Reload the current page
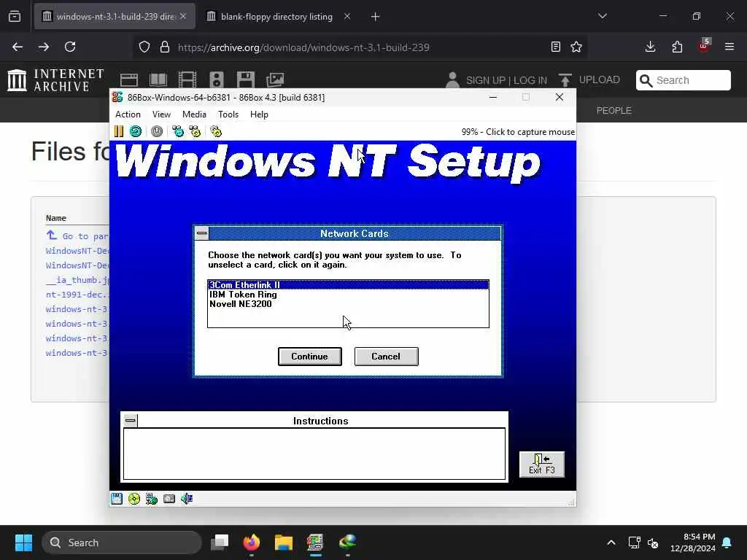 pyautogui.click(x=70, y=47)
